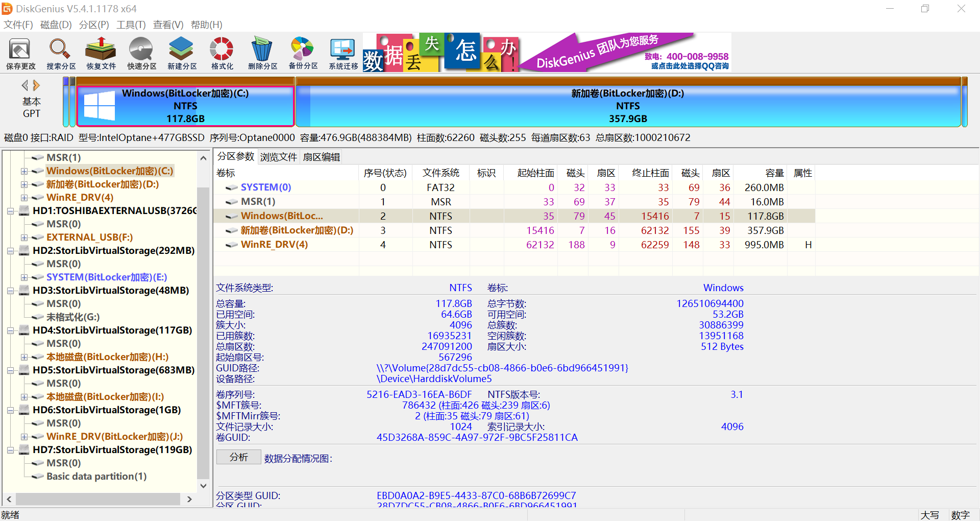Open the 系统迁移 migration tool
980x521 pixels.
pos(342,53)
